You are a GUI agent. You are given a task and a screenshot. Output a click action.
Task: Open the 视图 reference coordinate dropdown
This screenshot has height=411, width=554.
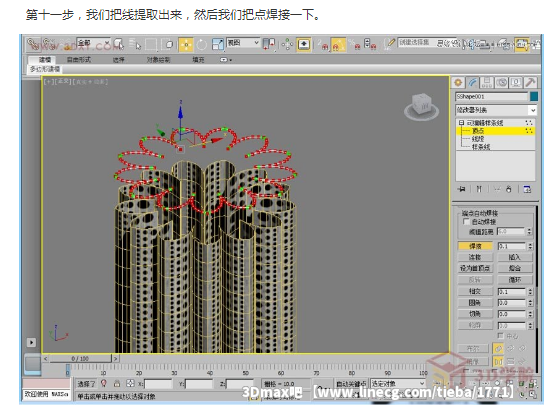tap(243, 43)
